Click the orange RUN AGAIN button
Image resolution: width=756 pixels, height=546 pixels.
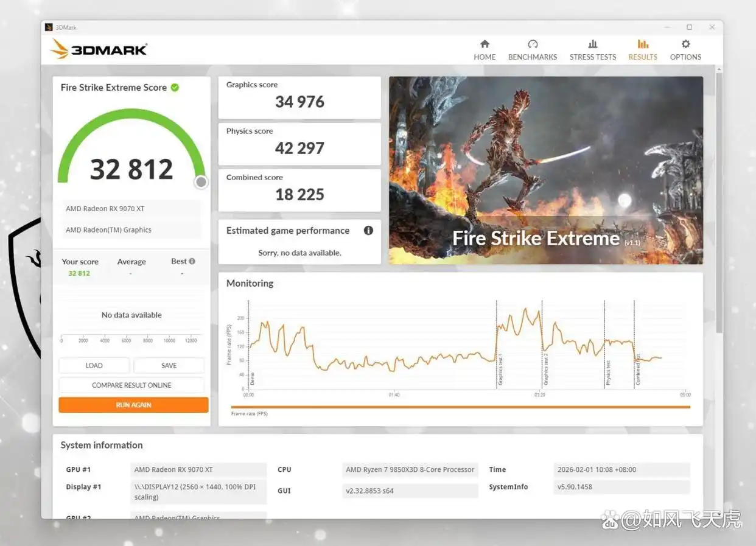[133, 405]
